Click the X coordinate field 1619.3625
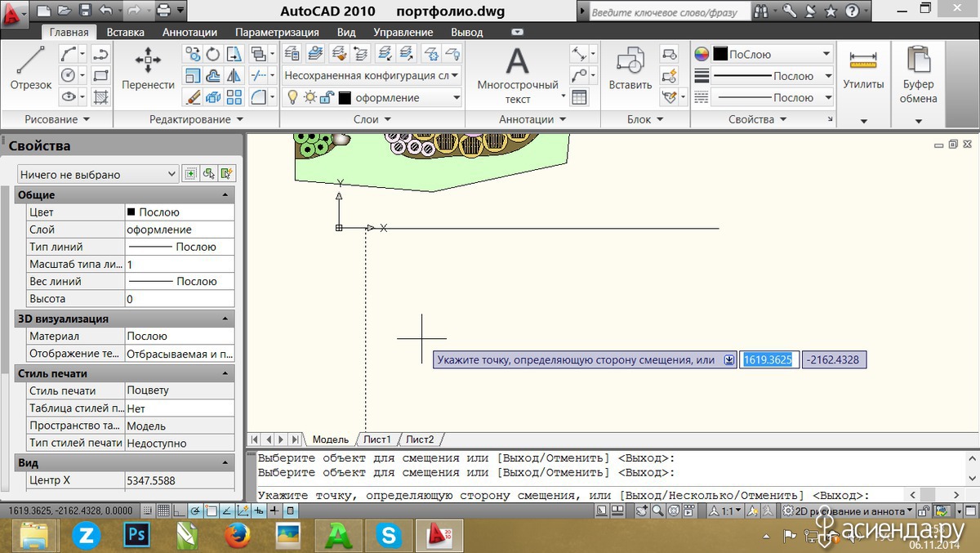Viewport: 980px width, 553px height. (768, 359)
